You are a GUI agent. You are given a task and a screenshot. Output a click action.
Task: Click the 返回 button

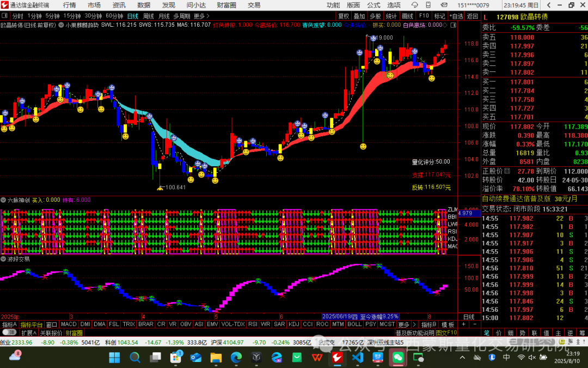point(472,16)
